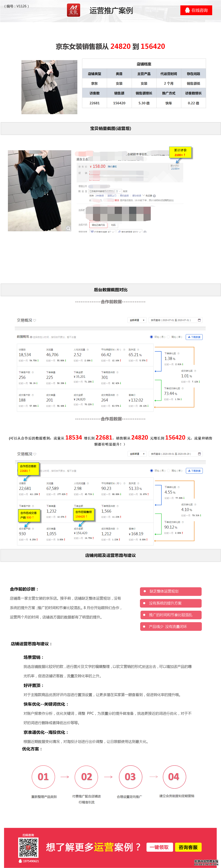Viewport: 221px width, 868px height.
Task: Click help icon beside 人均浏览量 in September dashboard
Action: [x=88, y=484]
